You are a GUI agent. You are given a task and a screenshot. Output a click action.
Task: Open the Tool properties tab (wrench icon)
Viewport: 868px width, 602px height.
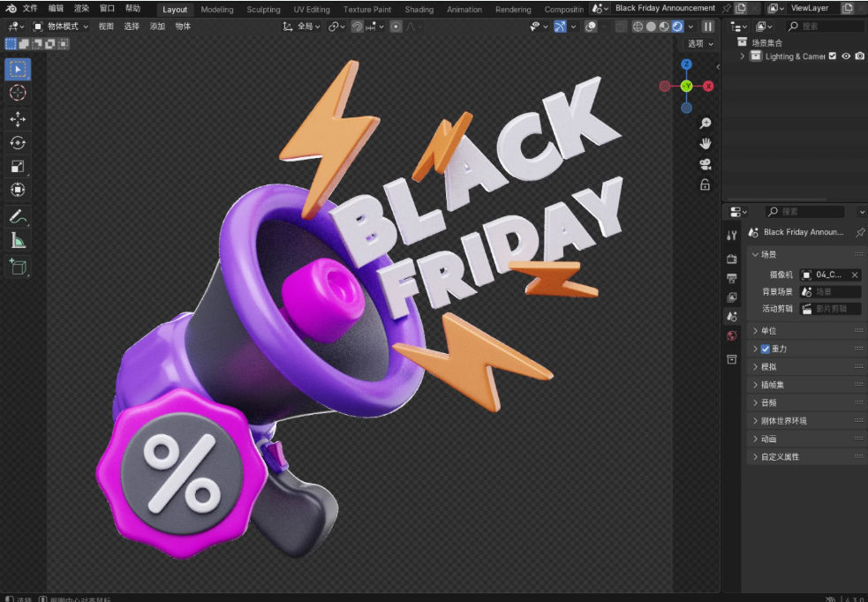(732, 235)
